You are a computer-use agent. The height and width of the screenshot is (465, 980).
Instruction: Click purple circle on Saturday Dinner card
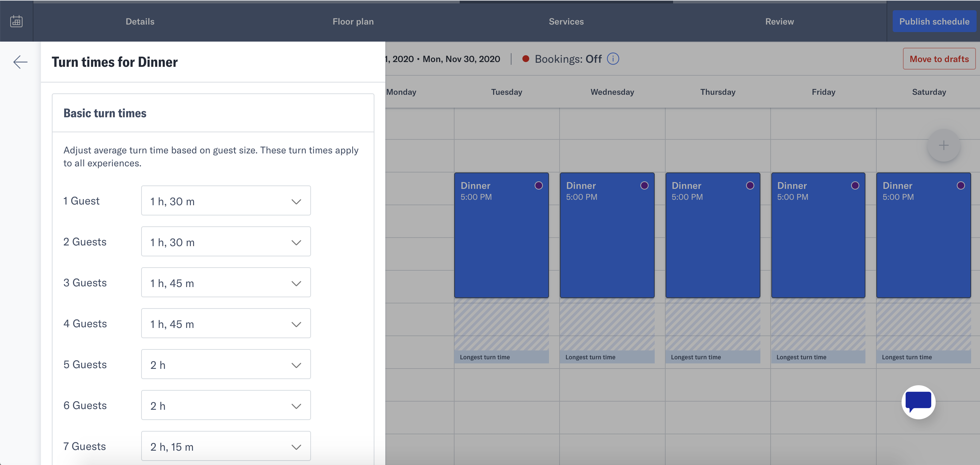961,185
